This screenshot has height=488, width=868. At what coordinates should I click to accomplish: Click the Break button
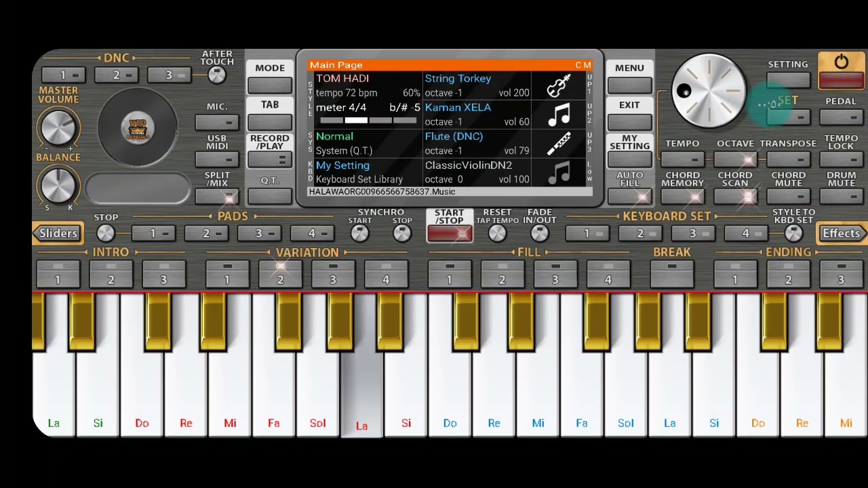(x=671, y=273)
